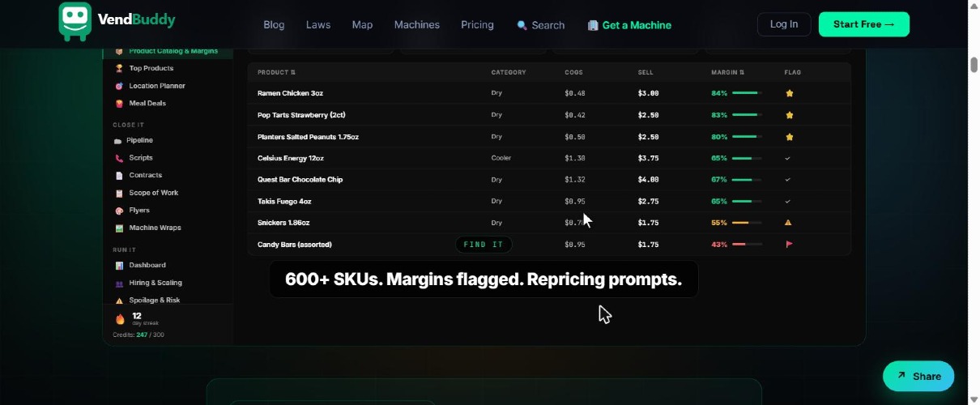The width and height of the screenshot is (980, 405).
Task: Click the credits 247 / 300 counter
Action: coord(138,335)
